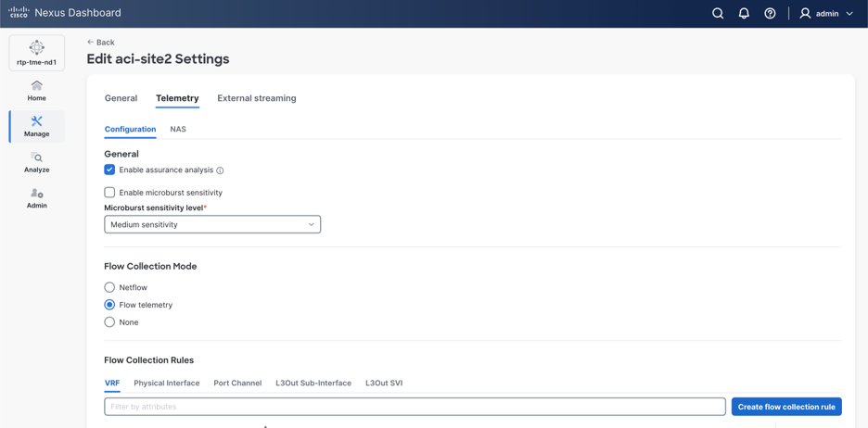This screenshot has height=428, width=868.
Task: Click Create flow collection rule button
Action: pyautogui.click(x=786, y=407)
